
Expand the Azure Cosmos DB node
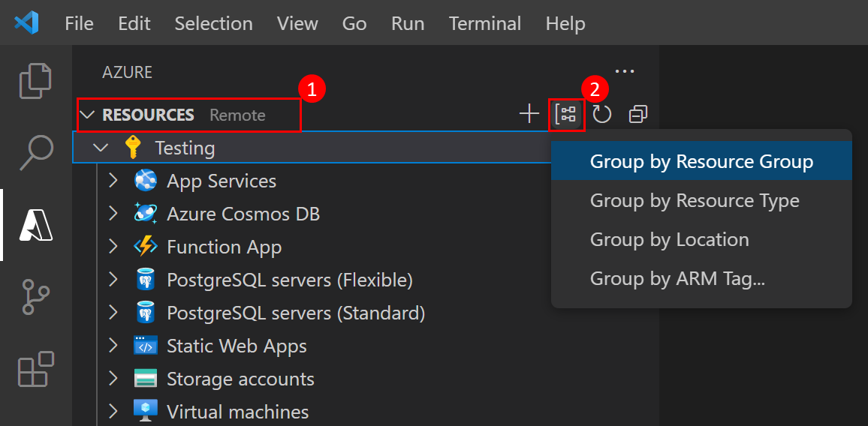click(x=113, y=214)
